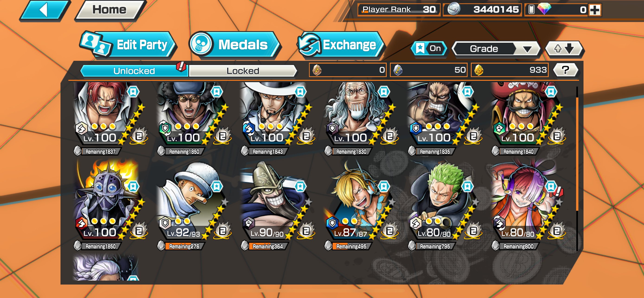Image resolution: width=644 pixels, height=298 pixels.
Task: Tap the skull Medals icon
Action: [x=201, y=44]
